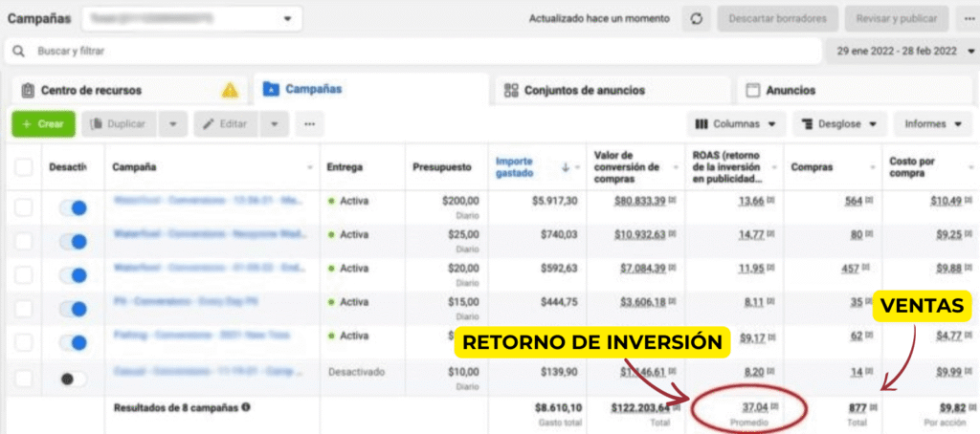Expand the Desglose dropdown
Viewport: 980px width, 434px height.
838,124
